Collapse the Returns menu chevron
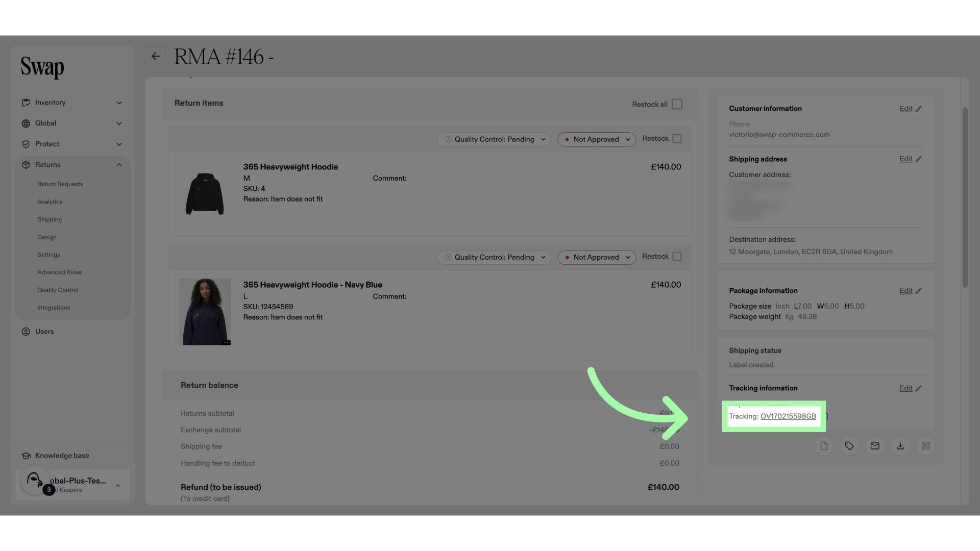980x551 pixels. point(119,165)
